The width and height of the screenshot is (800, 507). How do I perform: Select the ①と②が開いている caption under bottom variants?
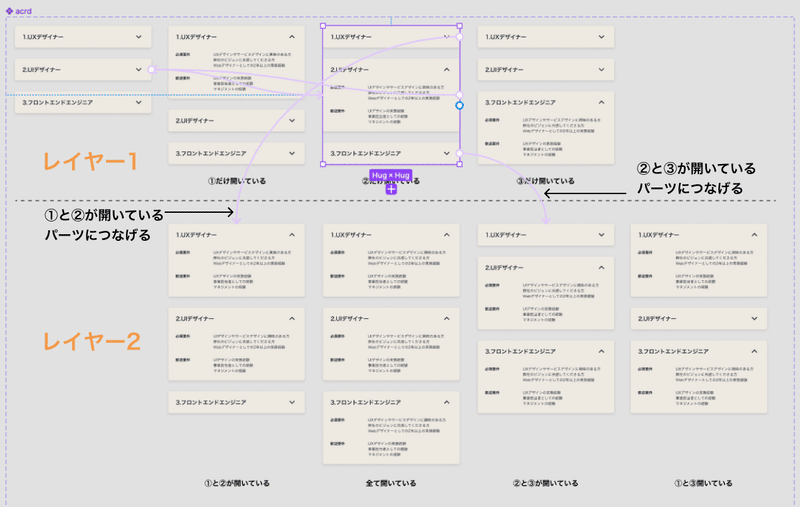(237, 483)
